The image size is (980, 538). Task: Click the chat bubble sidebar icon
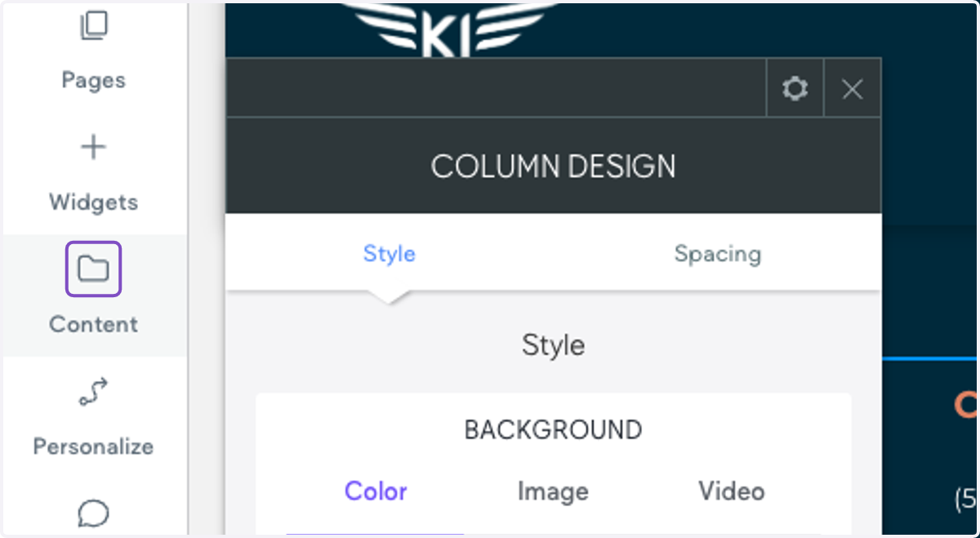point(93,514)
